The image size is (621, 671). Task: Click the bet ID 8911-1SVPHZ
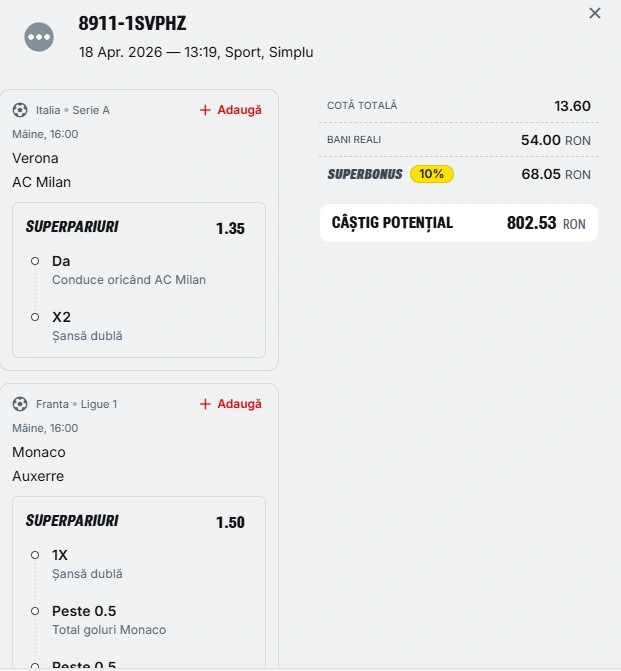click(x=132, y=24)
